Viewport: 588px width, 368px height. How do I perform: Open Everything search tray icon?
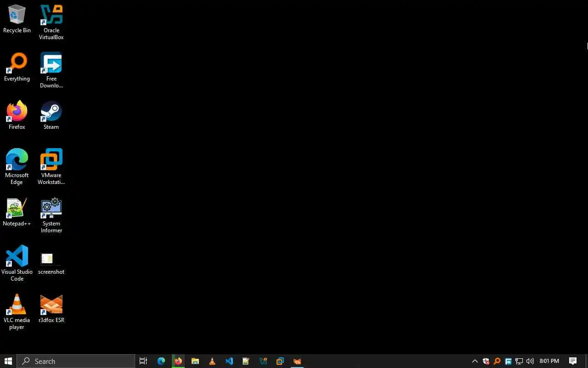497,361
